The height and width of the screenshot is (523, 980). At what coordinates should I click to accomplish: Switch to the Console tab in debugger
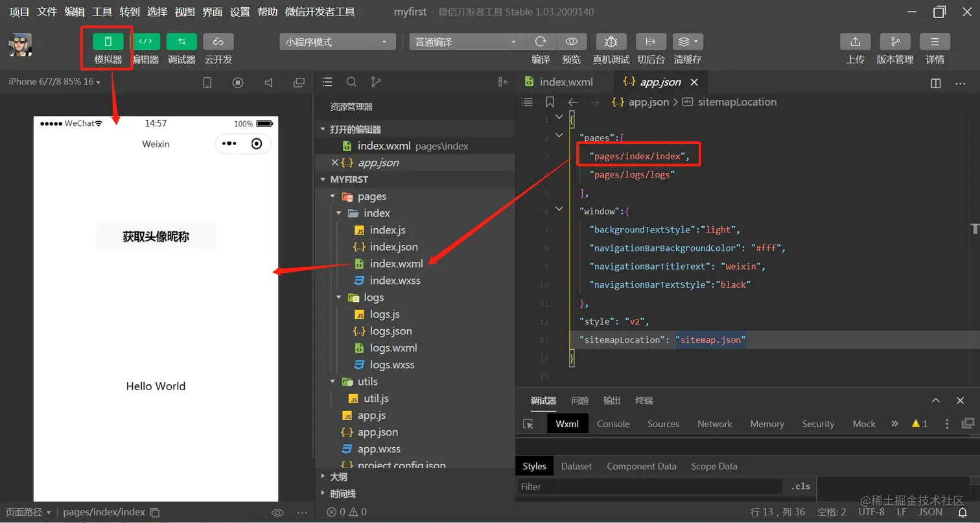613,424
